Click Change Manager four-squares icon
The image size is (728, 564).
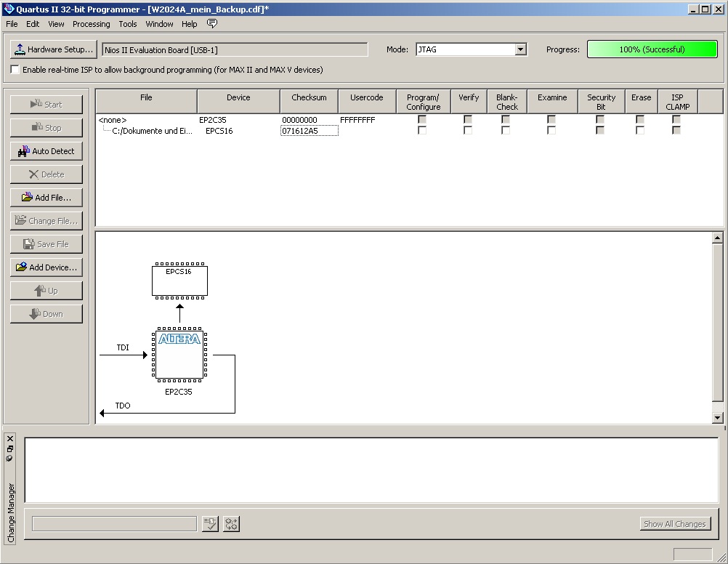231,524
